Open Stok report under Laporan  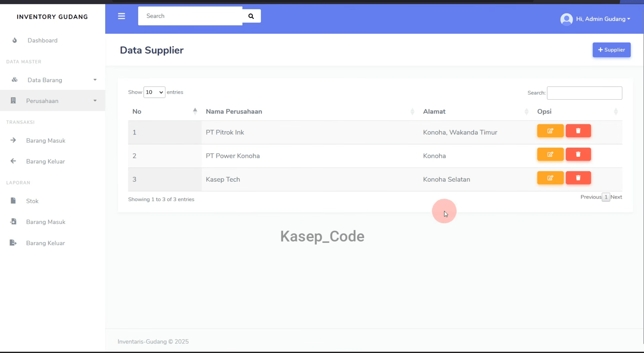click(32, 201)
